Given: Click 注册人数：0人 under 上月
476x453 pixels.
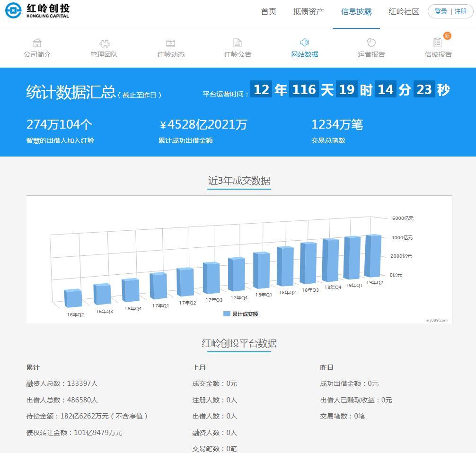Looking at the screenshot, I should coord(215,400).
